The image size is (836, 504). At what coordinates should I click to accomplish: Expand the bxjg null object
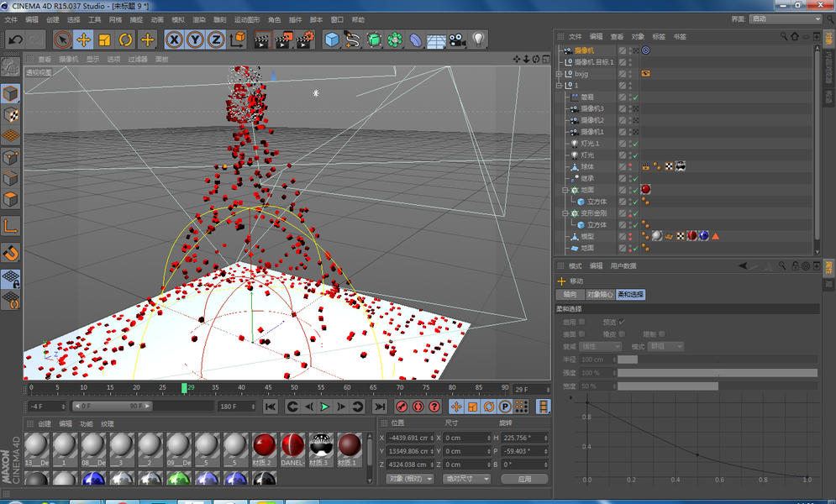pos(559,74)
